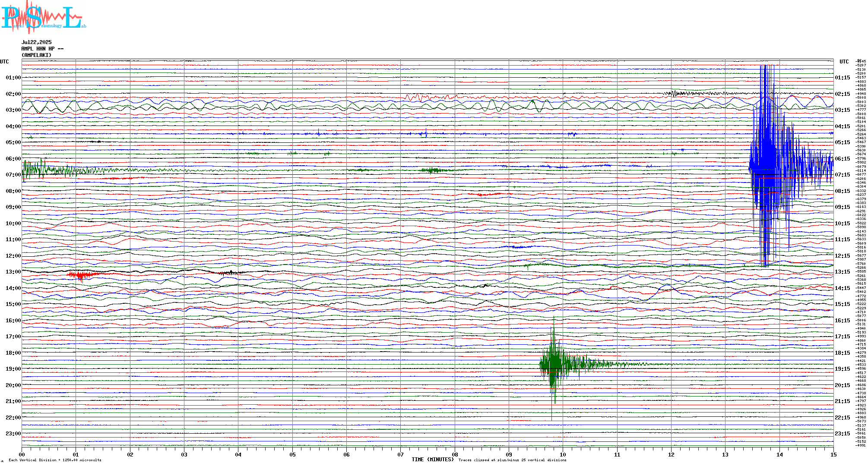Click minute tick 02 on bottom axis
This screenshot has height=466, width=868.
coord(130,454)
